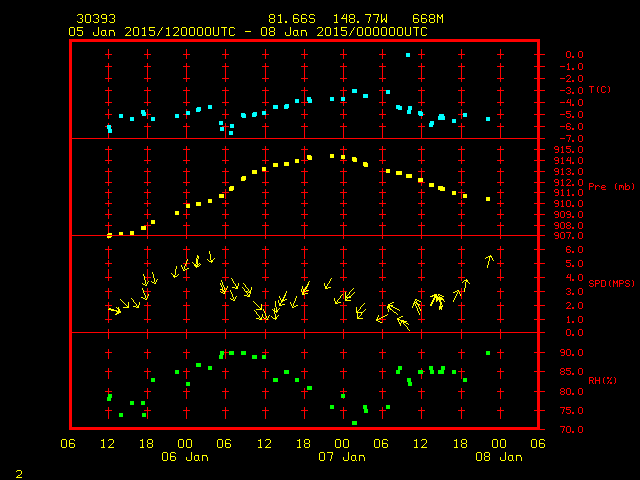Click the 07 Jan date label

[342, 457]
